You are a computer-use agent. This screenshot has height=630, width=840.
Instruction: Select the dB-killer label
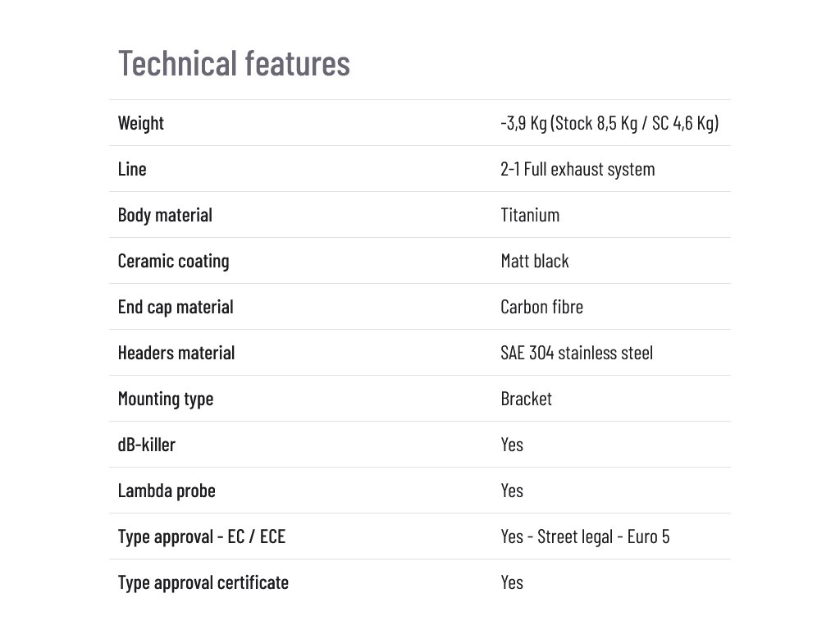[x=147, y=445]
